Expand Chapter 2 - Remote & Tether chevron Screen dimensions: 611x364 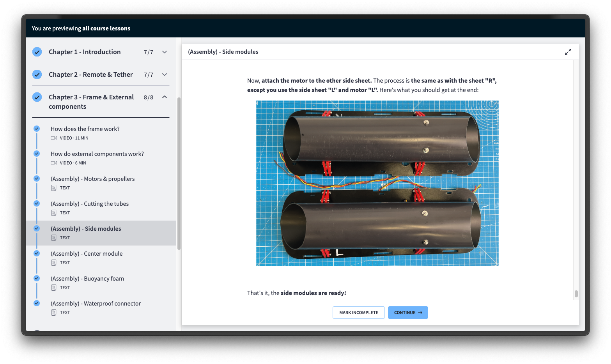[x=165, y=74]
